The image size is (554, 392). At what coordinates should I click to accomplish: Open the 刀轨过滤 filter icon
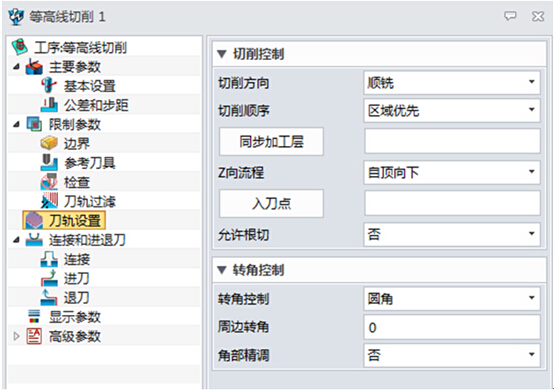49,201
